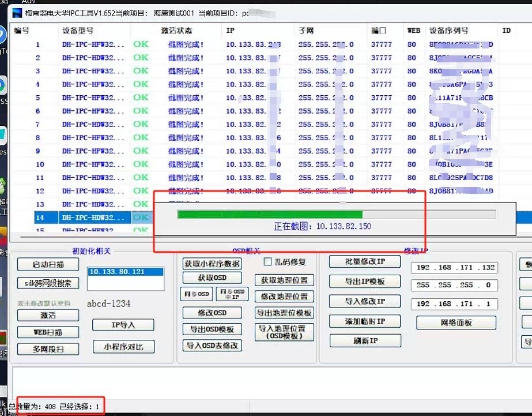Click status bar text 总数量为: 408

pyautogui.click(x=32, y=406)
